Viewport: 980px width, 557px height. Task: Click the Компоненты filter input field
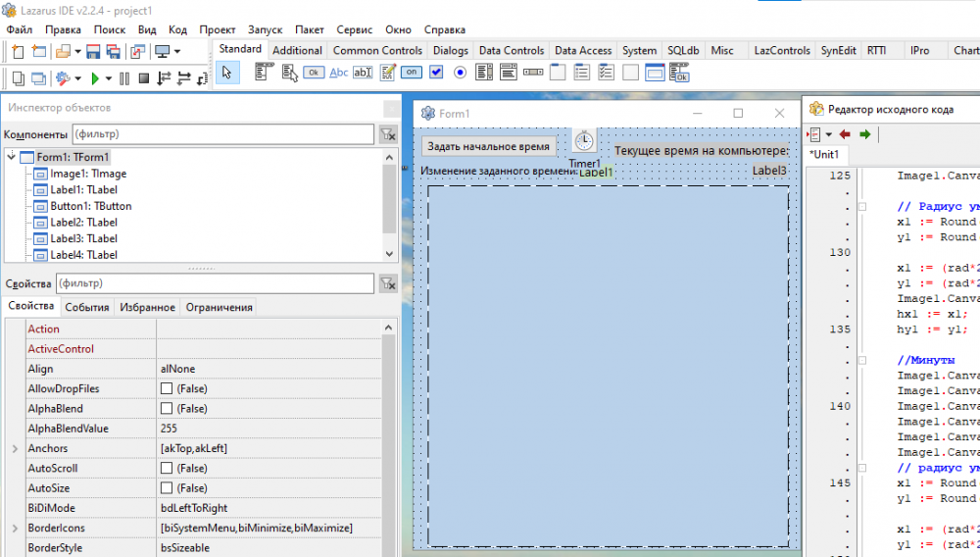pos(222,134)
